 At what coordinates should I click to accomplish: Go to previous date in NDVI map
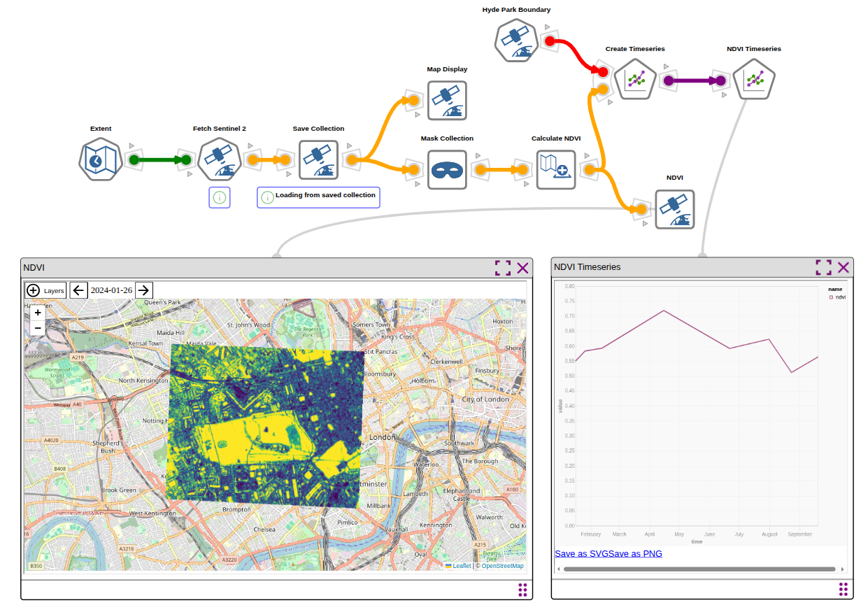78,290
